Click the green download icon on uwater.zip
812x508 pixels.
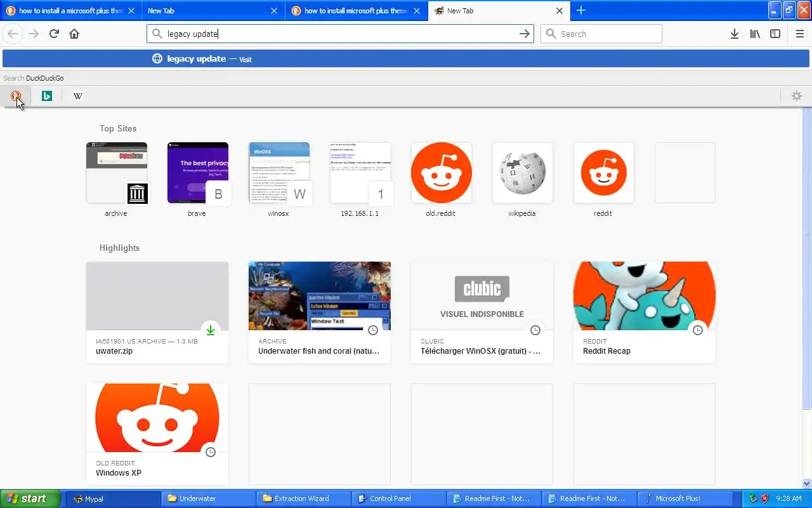[211, 330]
